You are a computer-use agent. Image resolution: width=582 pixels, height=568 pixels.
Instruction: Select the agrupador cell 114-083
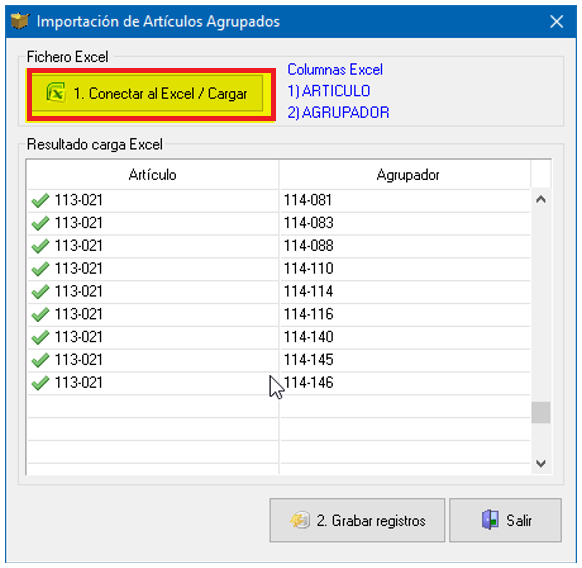405,223
